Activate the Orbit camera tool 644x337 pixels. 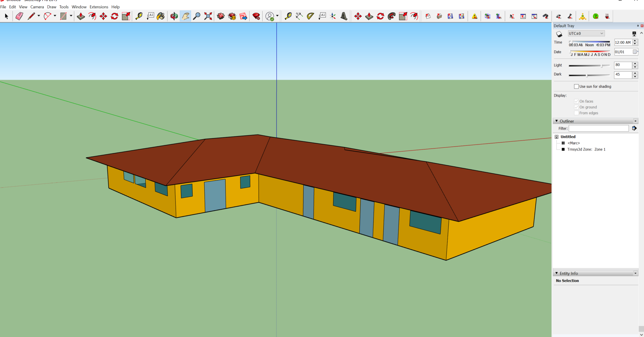pyautogui.click(x=174, y=16)
